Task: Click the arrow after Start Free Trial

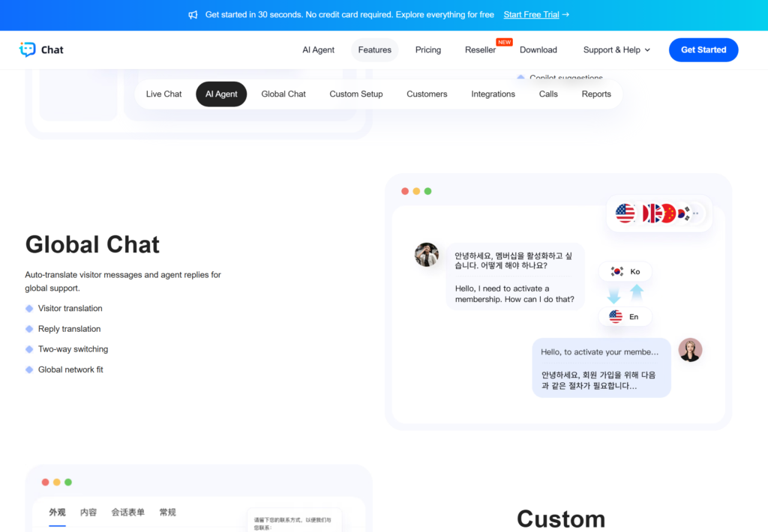Action: click(x=565, y=15)
